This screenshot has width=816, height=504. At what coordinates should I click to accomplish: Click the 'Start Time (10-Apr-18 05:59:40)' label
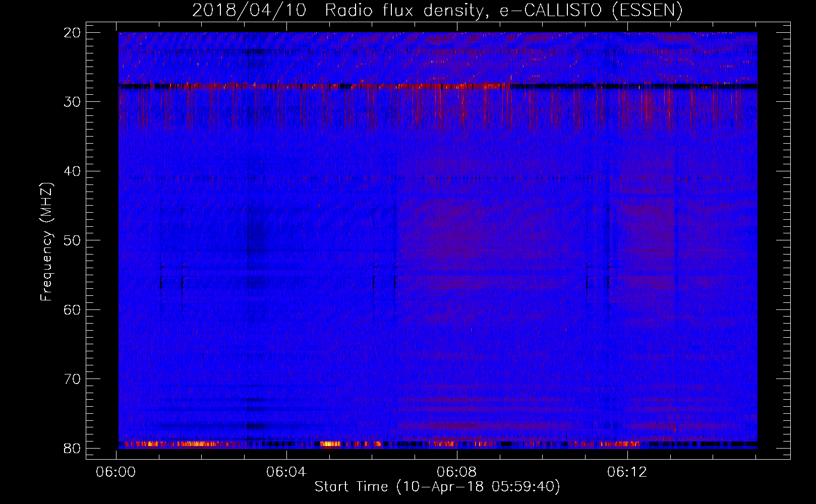click(437, 487)
